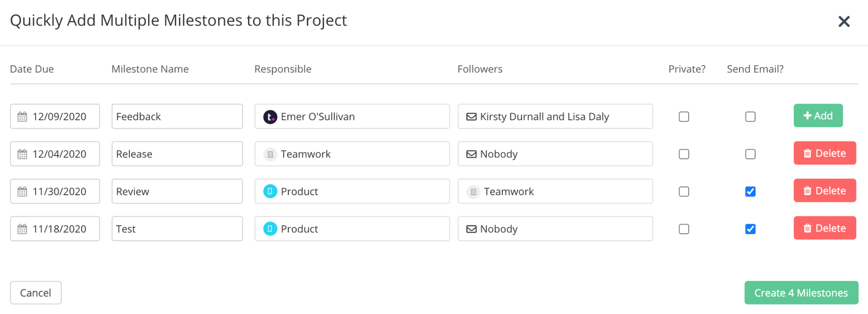The image size is (868, 314).
Task: Click Create 4 Milestones button
Action: [x=801, y=293]
